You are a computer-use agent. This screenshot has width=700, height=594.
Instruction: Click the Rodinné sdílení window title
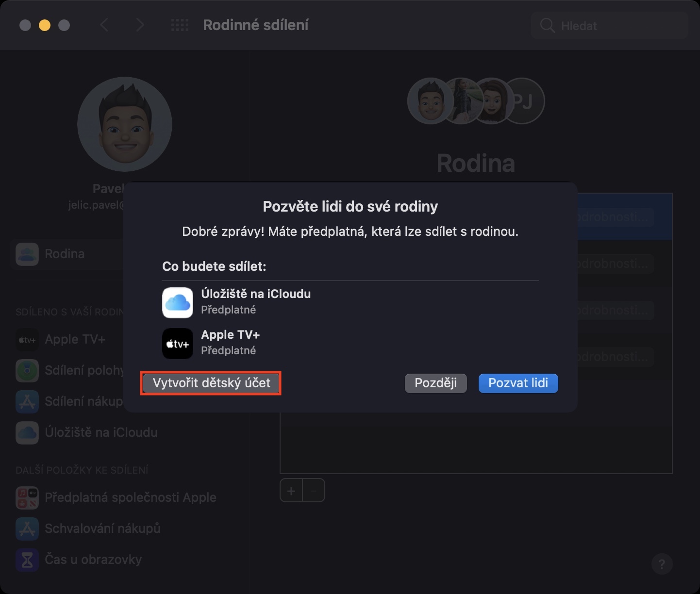pos(256,25)
